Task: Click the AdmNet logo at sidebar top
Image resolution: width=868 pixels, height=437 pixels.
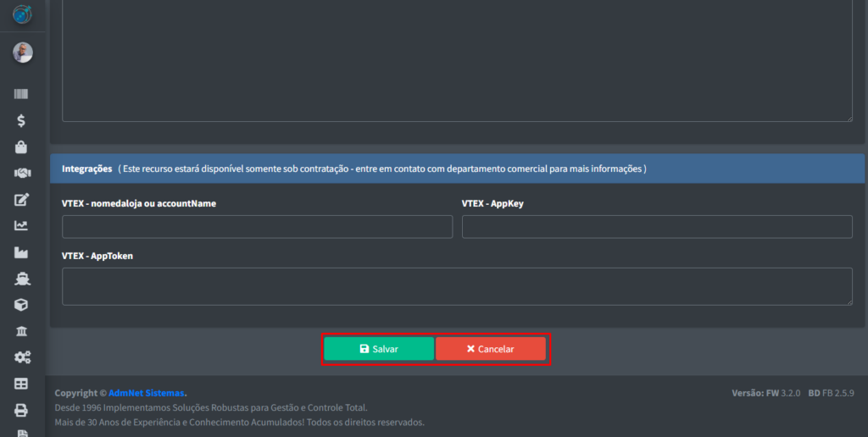Action: tap(22, 14)
